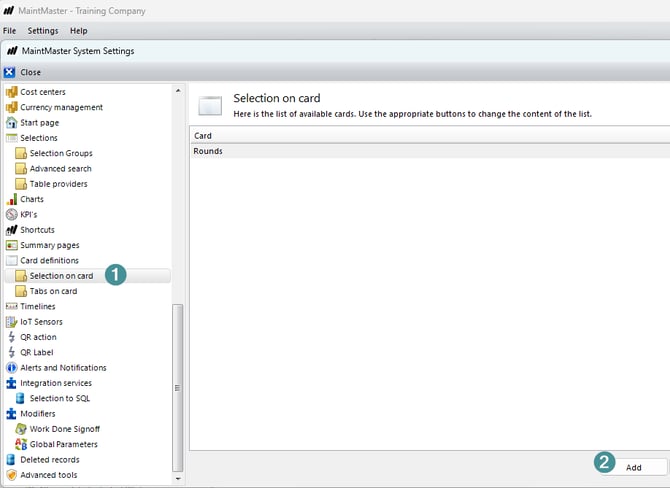Click the blue X Close icon

pyautogui.click(x=9, y=72)
